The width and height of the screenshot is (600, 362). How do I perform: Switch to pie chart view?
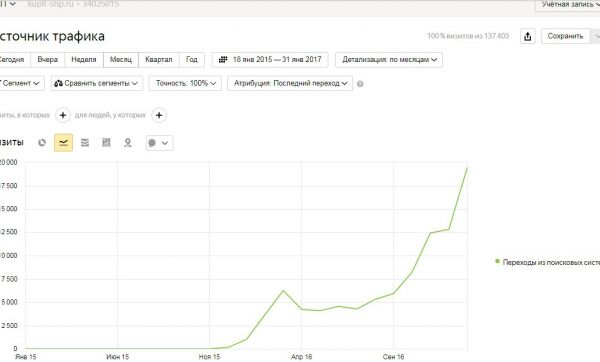(42, 143)
